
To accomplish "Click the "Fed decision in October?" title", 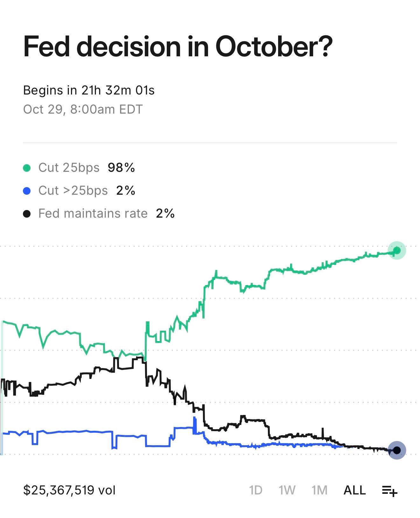I will point(178,46).
